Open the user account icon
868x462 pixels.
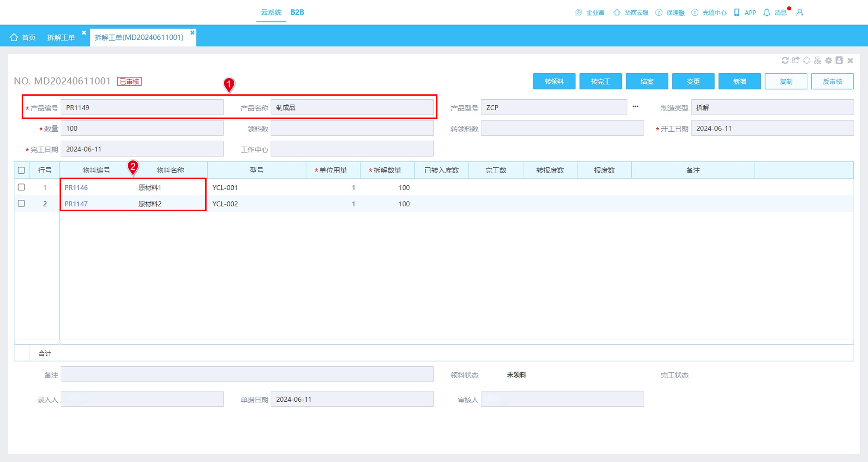click(x=800, y=12)
